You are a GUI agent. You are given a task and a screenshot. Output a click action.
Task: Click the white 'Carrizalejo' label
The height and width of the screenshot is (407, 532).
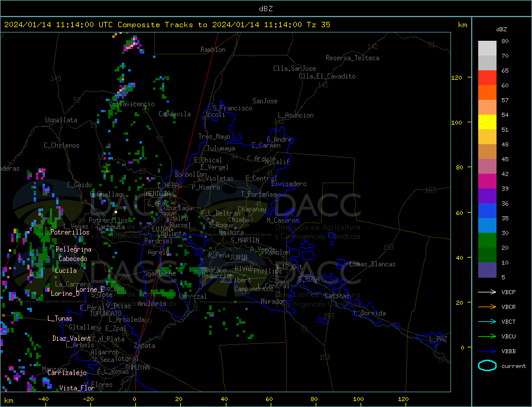pos(67,373)
